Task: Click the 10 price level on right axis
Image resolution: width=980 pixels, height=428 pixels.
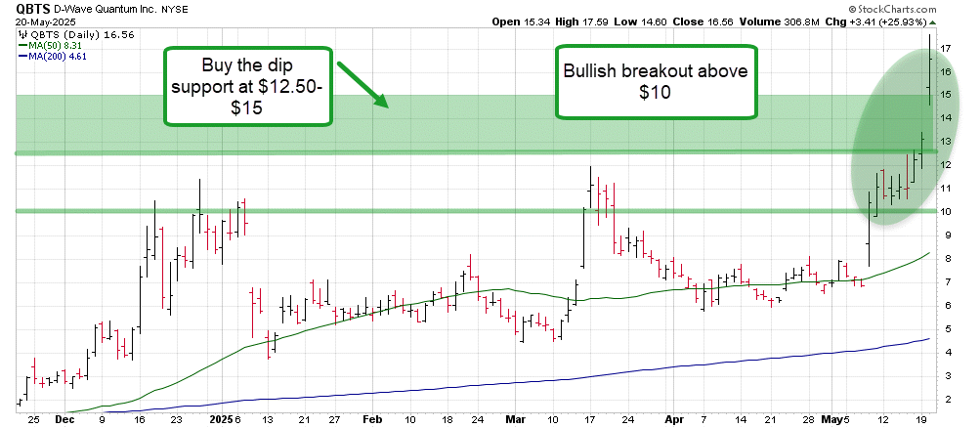Action: (x=946, y=211)
